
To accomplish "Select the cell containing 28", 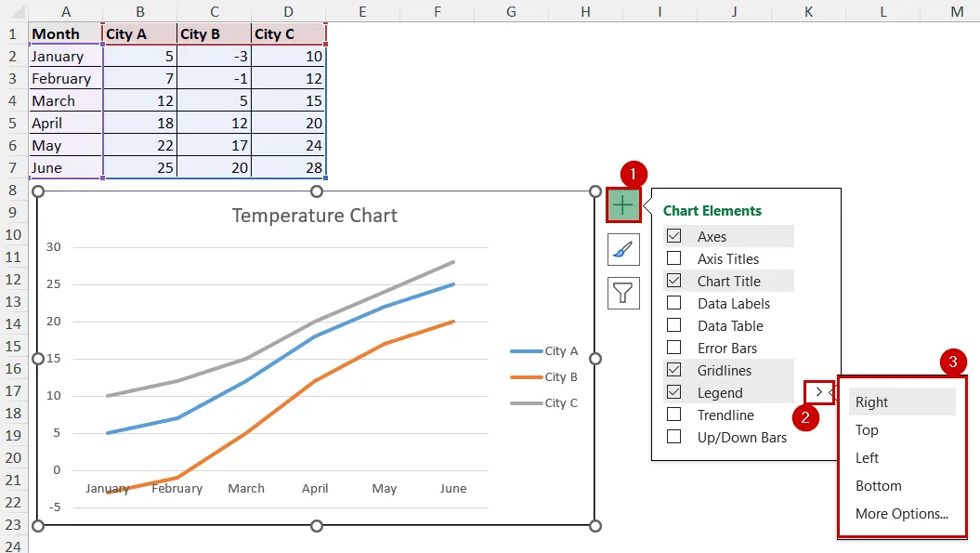I will tap(288, 167).
